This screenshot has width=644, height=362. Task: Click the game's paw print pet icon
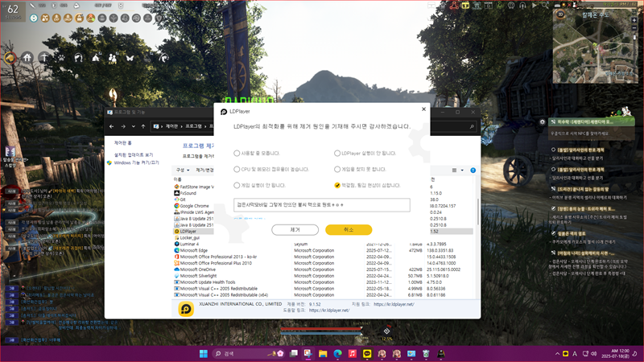coord(61,58)
